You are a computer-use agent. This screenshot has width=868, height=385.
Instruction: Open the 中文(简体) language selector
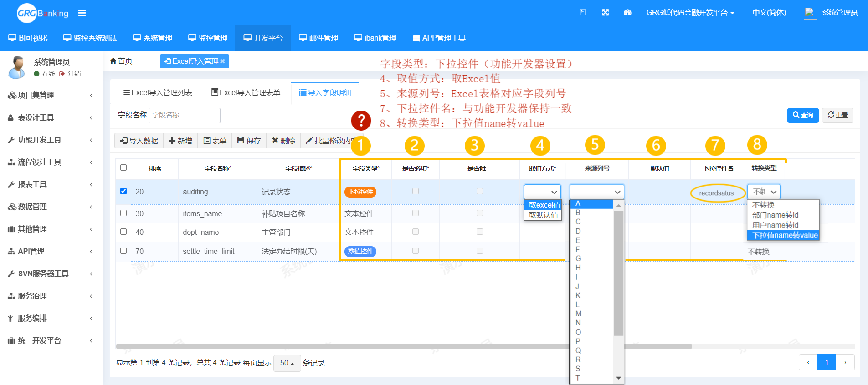click(769, 13)
